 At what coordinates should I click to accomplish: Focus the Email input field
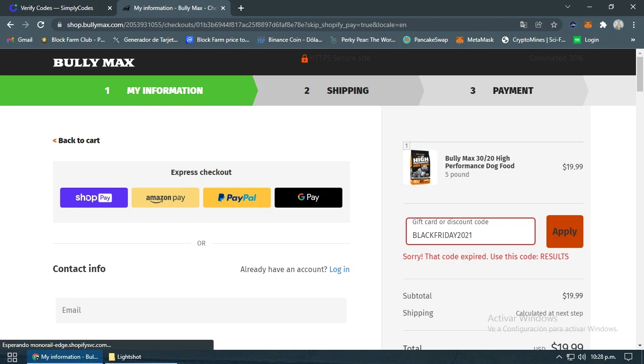[x=201, y=310]
